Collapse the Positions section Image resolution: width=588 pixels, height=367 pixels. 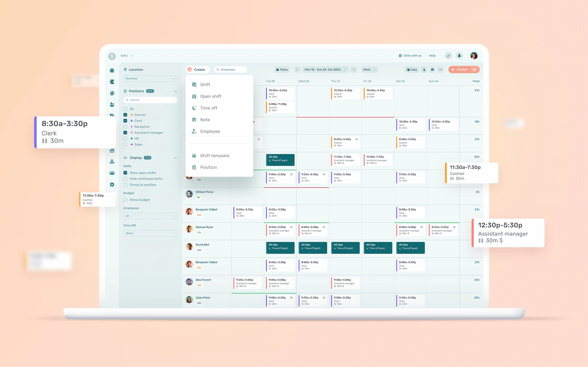[x=176, y=91]
